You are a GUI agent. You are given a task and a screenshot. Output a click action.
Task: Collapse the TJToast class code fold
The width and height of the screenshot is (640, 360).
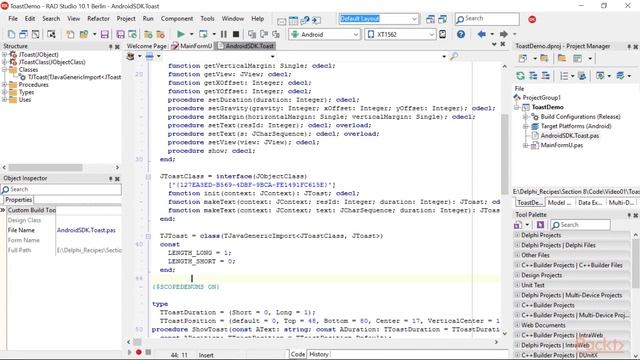click(148, 236)
